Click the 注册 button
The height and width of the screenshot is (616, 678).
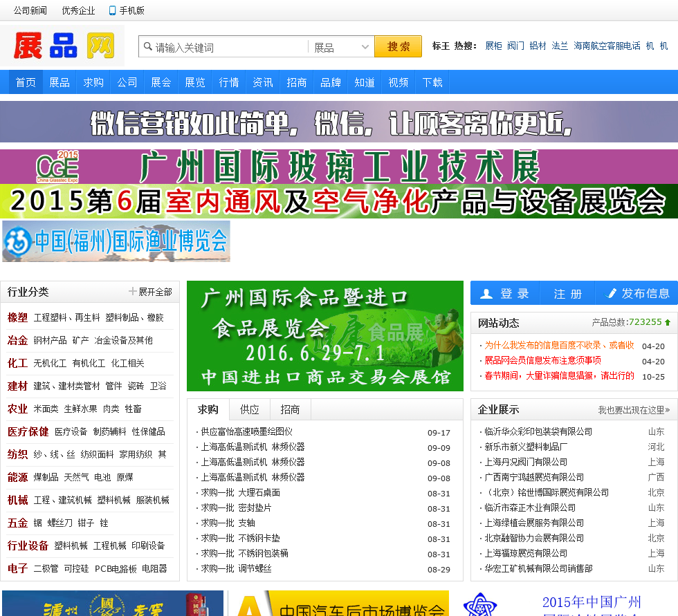[568, 293]
